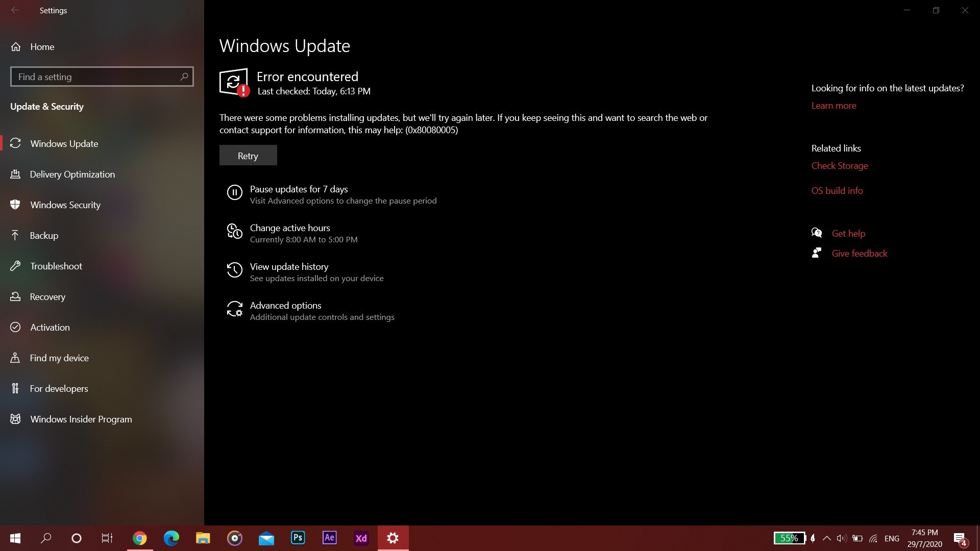Click the clock icon for active hours
This screenshot has height=551, width=980.
click(234, 231)
